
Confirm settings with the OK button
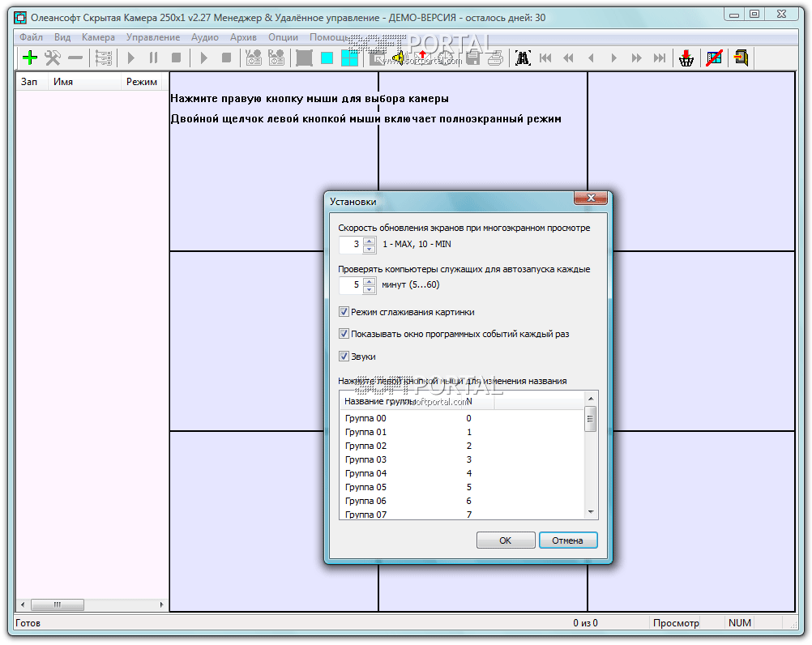[x=506, y=540]
